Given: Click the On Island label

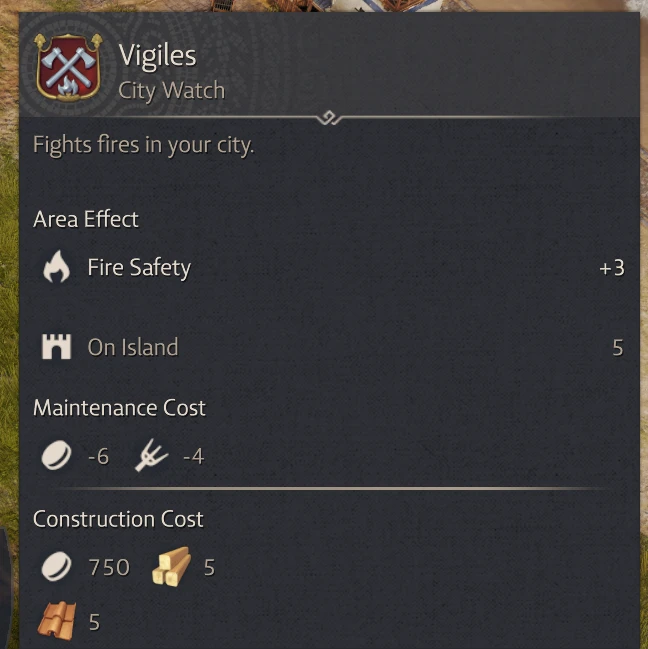Looking at the screenshot, I should [133, 347].
